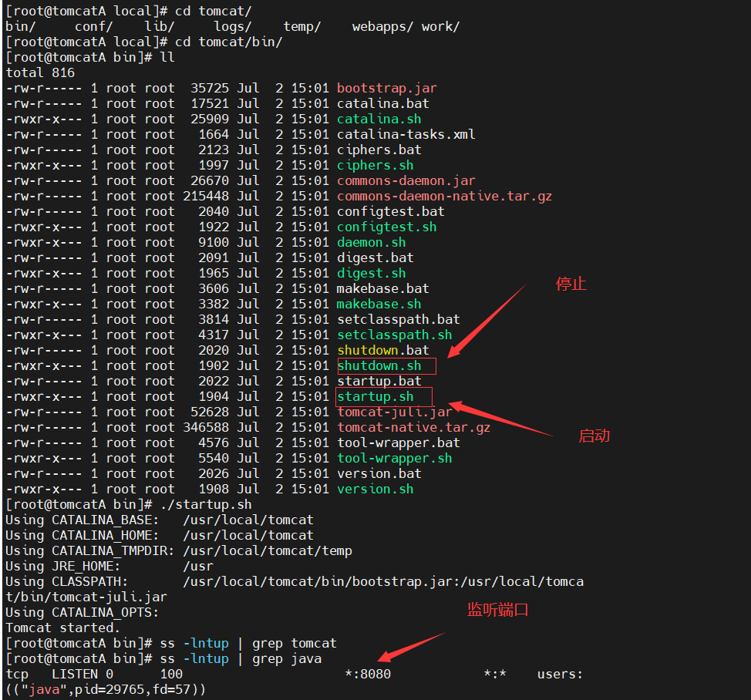Select the configtest.sh script name
The height and width of the screenshot is (700, 751).
(x=387, y=227)
